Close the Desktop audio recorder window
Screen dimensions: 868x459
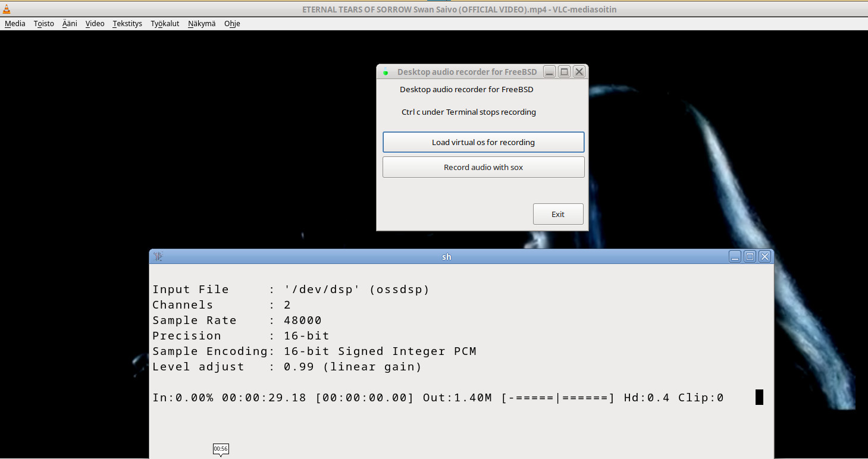coord(579,72)
